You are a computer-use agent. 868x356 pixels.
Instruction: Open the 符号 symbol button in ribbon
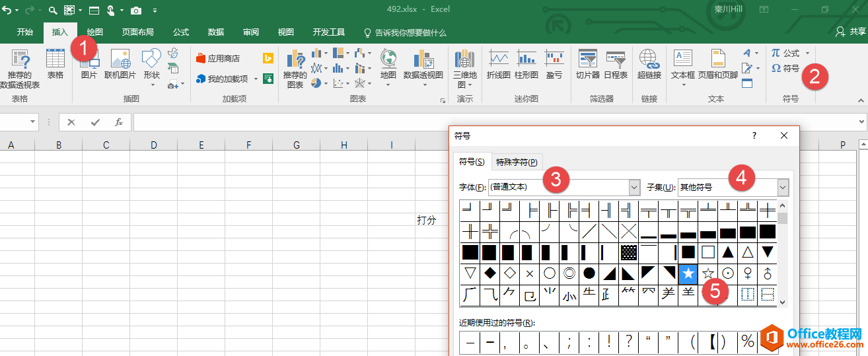pyautogui.click(x=785, y=68)
